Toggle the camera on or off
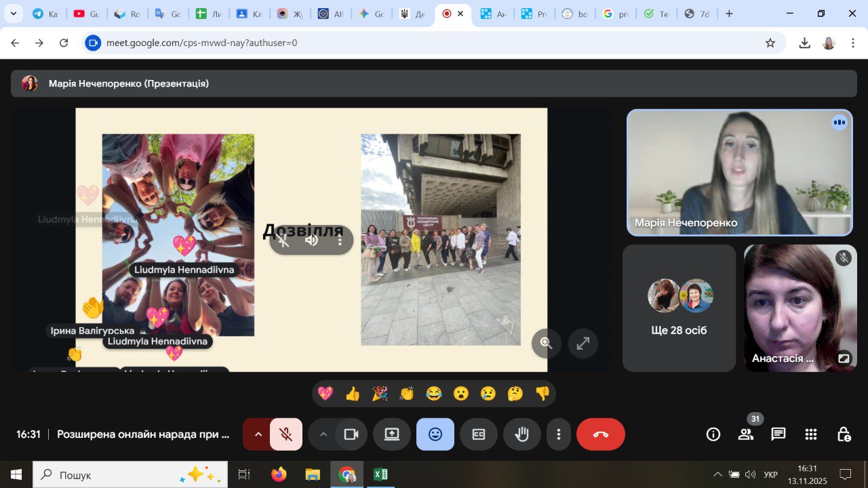868x488 pixels. (351, 434)
